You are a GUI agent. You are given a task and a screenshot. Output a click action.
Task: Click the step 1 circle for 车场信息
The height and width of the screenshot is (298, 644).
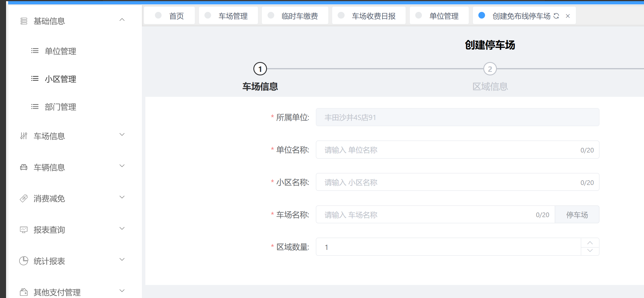(260, 69)
